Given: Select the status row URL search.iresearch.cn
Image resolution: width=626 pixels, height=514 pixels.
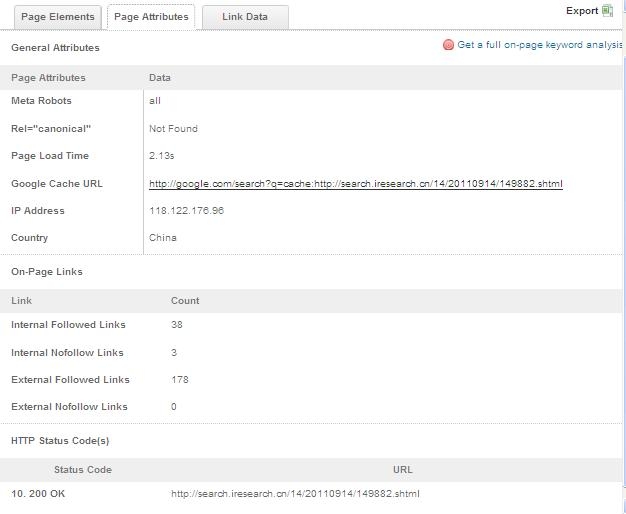Looking at the screenshot, I should pos(295,494).
